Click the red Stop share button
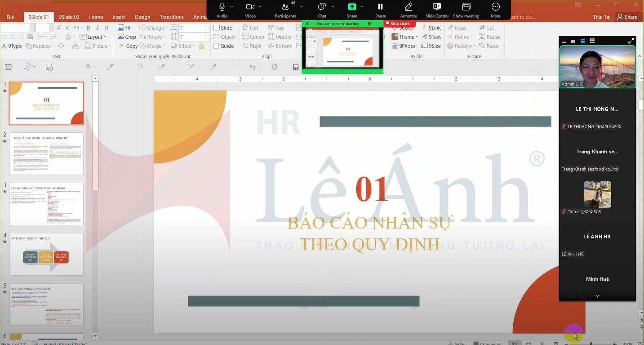Image resolution: width=644 pixels, height=345 pixels. (400, 23)
